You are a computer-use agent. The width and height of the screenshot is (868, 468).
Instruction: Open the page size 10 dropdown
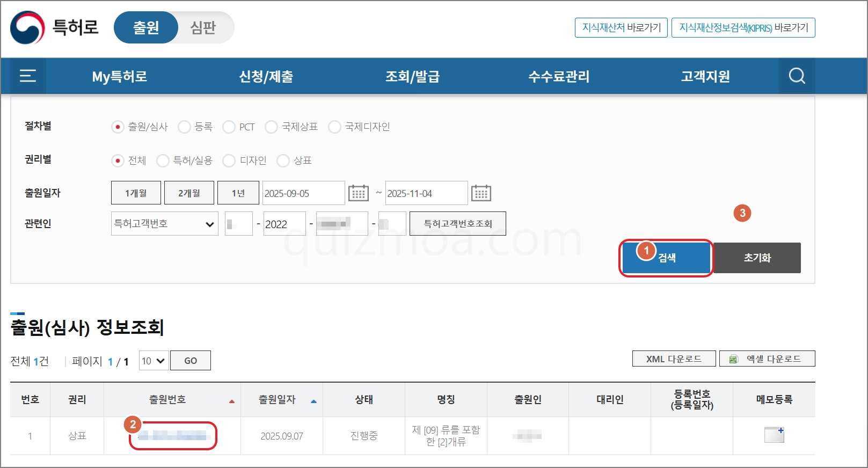point(154,361)
